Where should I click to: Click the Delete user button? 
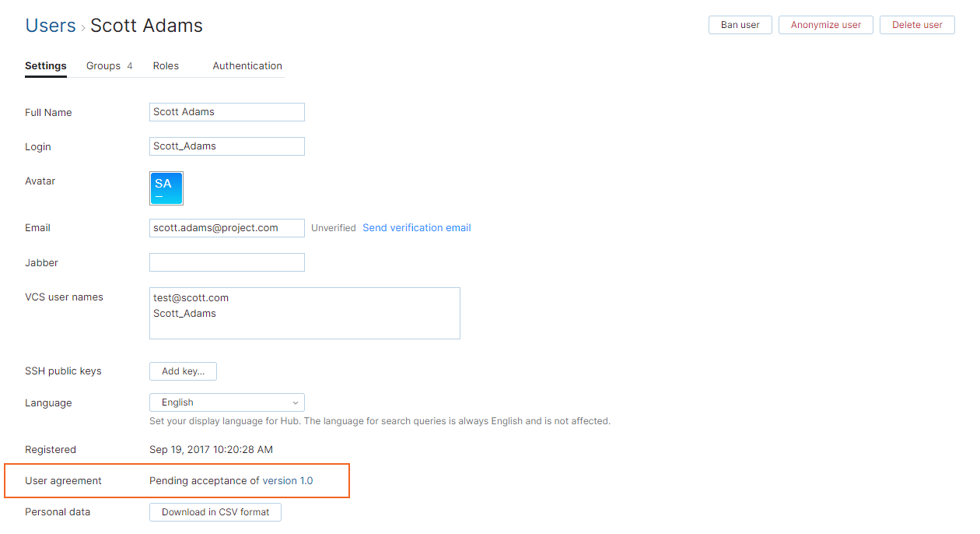tap(916, 24)
